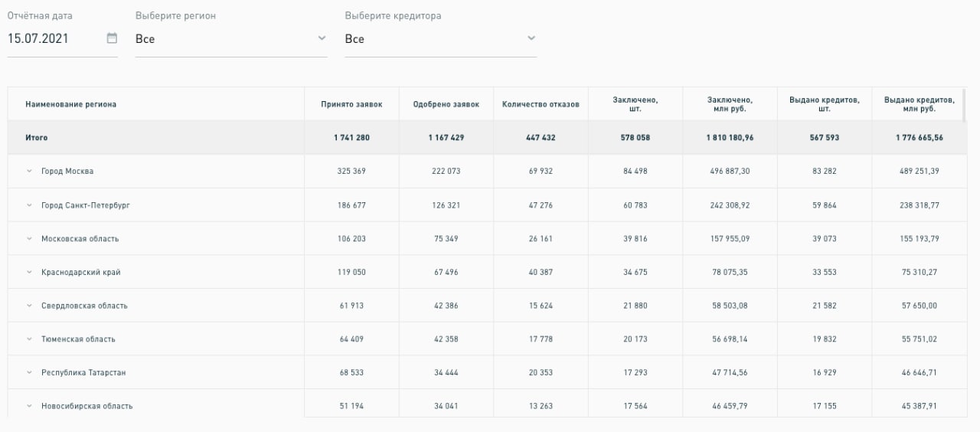Image resolution: width=980 pixels, height=432 pixels.
Task: Expand the Город Санкт-Петербург row
Action: 30,205
